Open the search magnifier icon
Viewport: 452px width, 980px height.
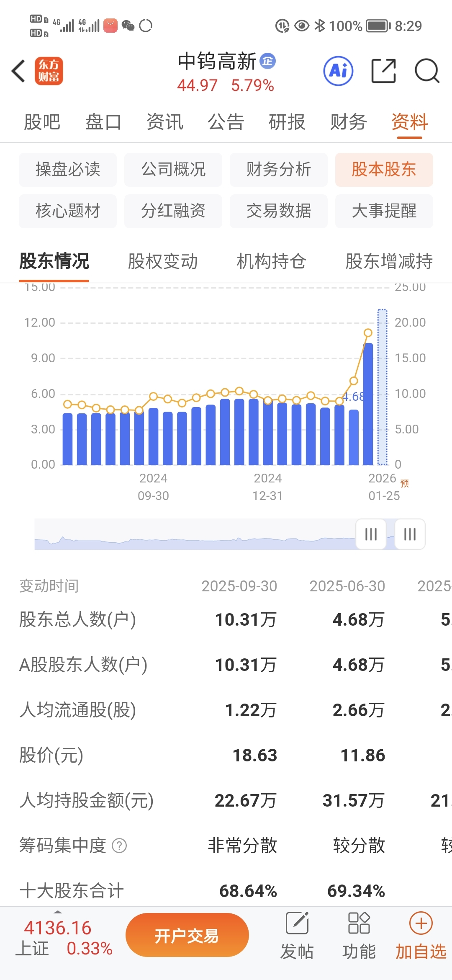(x=427, y=71)
